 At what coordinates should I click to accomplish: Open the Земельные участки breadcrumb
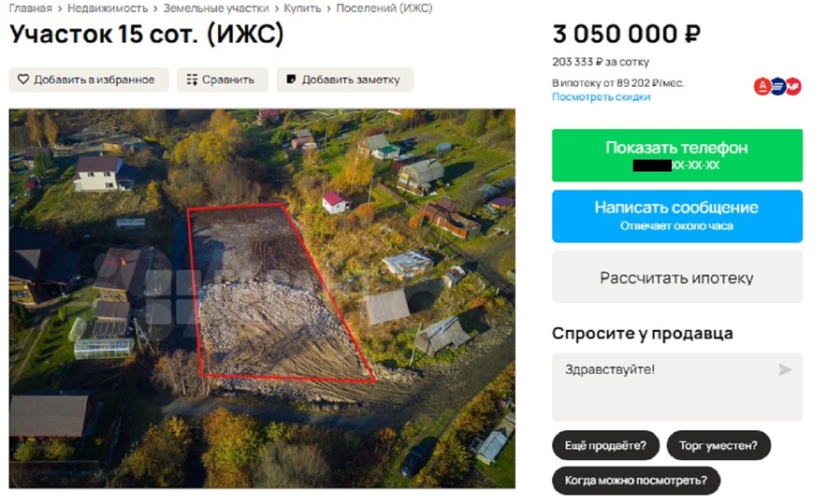point(216,8)
